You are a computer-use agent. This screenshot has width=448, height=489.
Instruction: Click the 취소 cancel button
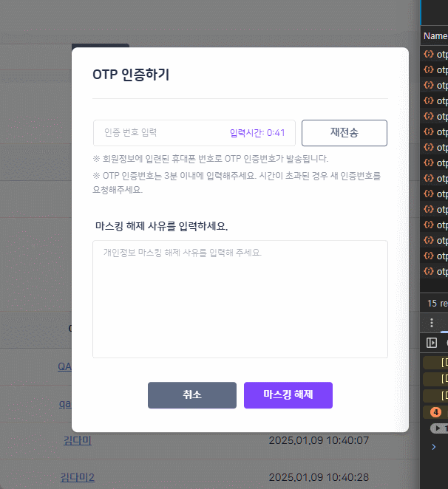[x=192, y=395]
